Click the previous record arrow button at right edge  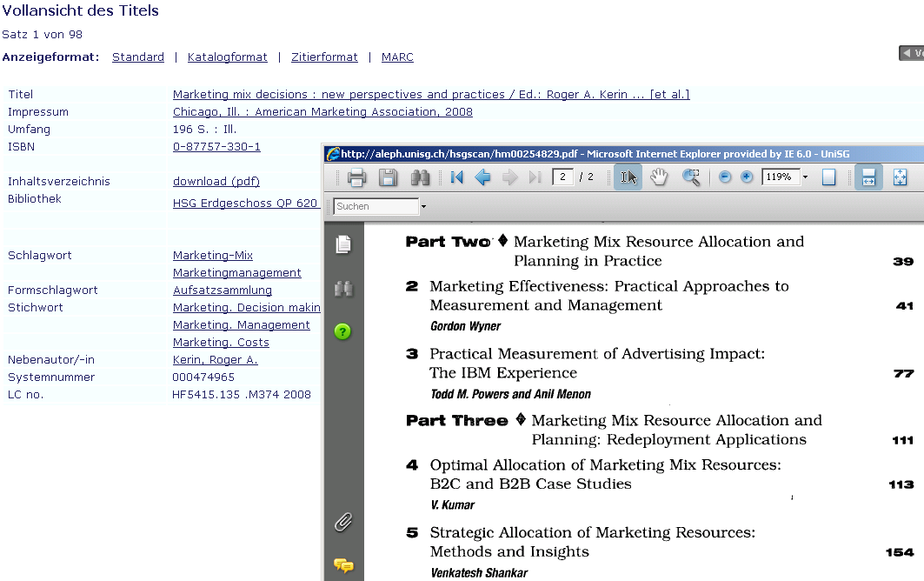tap(911, 53)
